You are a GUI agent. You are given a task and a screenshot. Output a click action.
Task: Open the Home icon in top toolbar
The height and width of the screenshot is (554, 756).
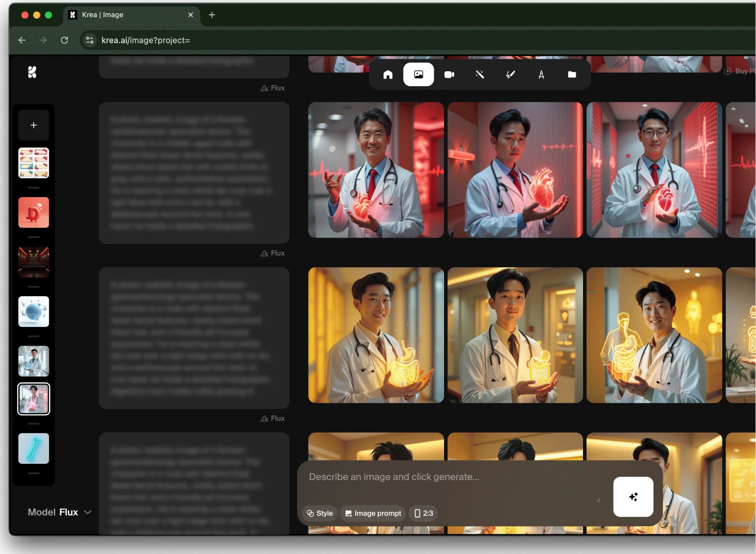pos(388,74)
